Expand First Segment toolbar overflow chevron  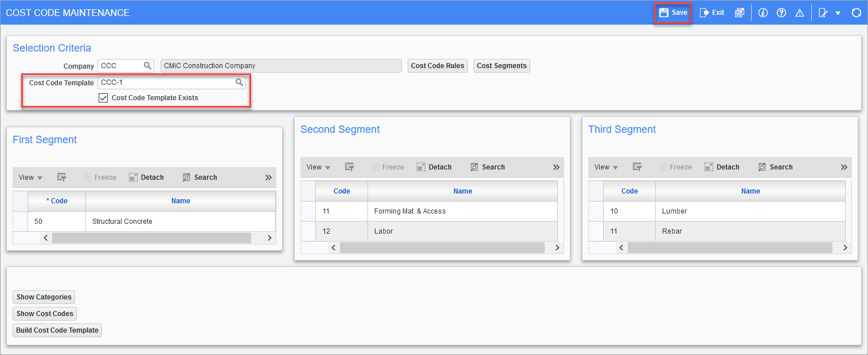[x=268, y=178]
